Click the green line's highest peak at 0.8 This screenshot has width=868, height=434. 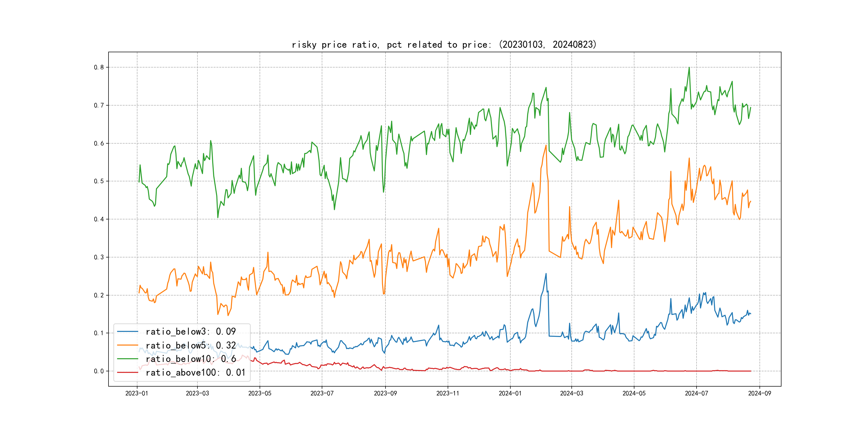[689, 68]
